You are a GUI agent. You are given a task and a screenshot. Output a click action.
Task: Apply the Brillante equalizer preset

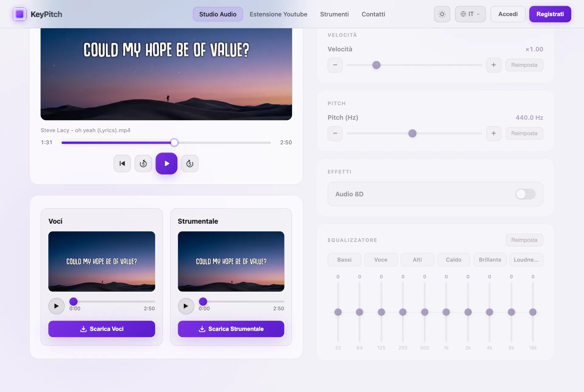490,260
